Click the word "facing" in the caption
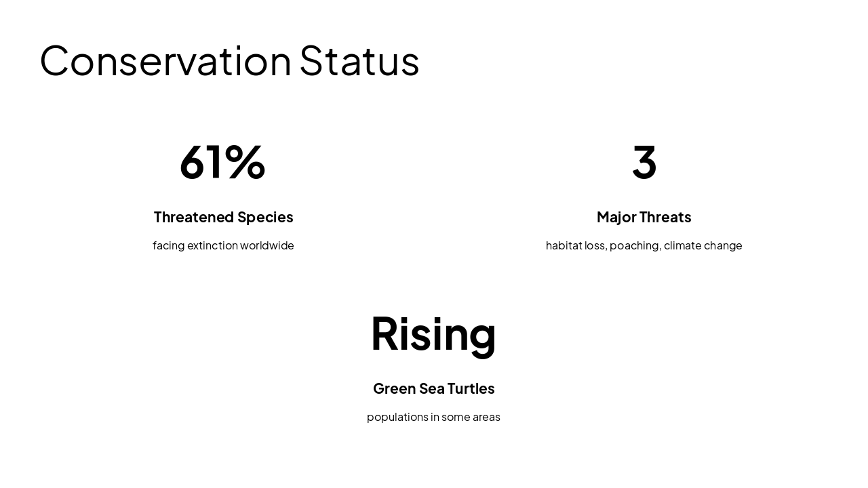This screenshot has height=488, width=868. coord(168,245)
